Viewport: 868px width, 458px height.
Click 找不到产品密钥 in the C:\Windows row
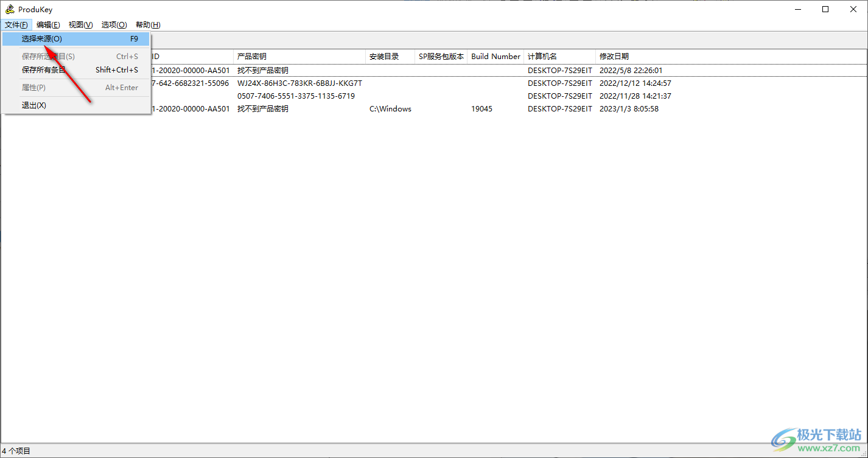point(263,109)
